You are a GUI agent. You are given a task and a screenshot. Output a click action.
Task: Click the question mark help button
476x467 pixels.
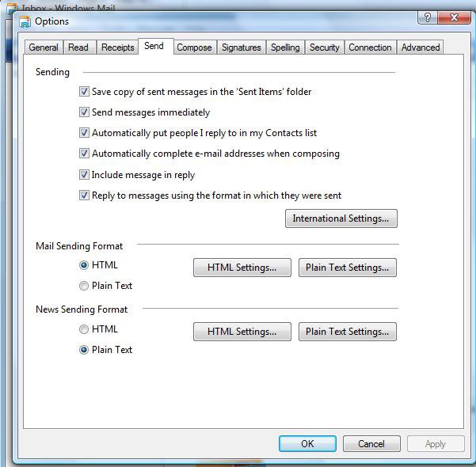coord(428,17)
